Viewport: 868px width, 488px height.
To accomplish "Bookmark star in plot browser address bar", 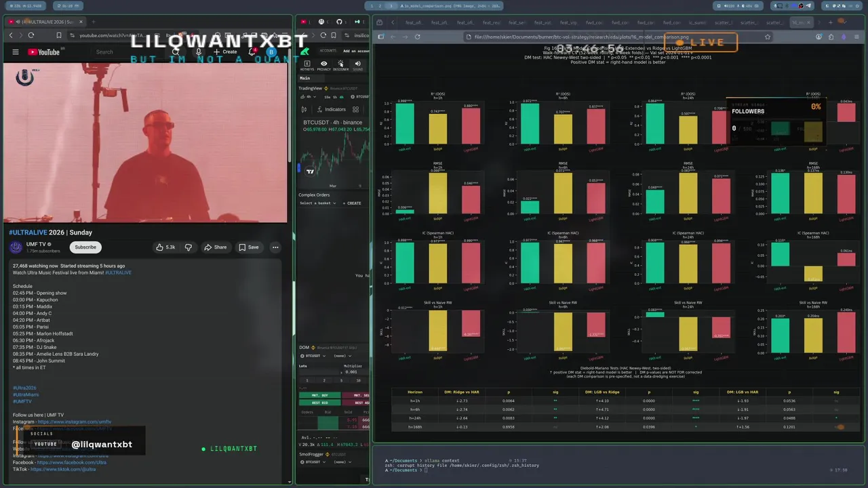I will coord(768,37).
